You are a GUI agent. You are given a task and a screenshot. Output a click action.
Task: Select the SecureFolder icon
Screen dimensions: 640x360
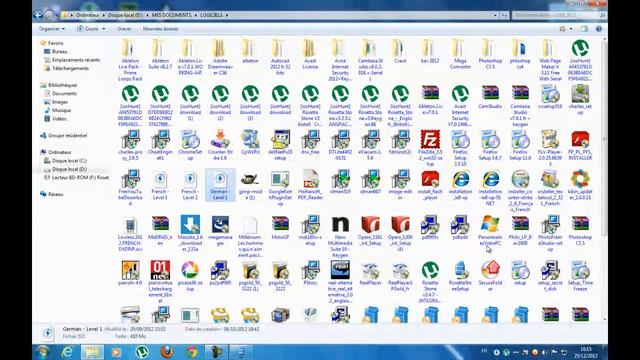click(x=490, y=270)
